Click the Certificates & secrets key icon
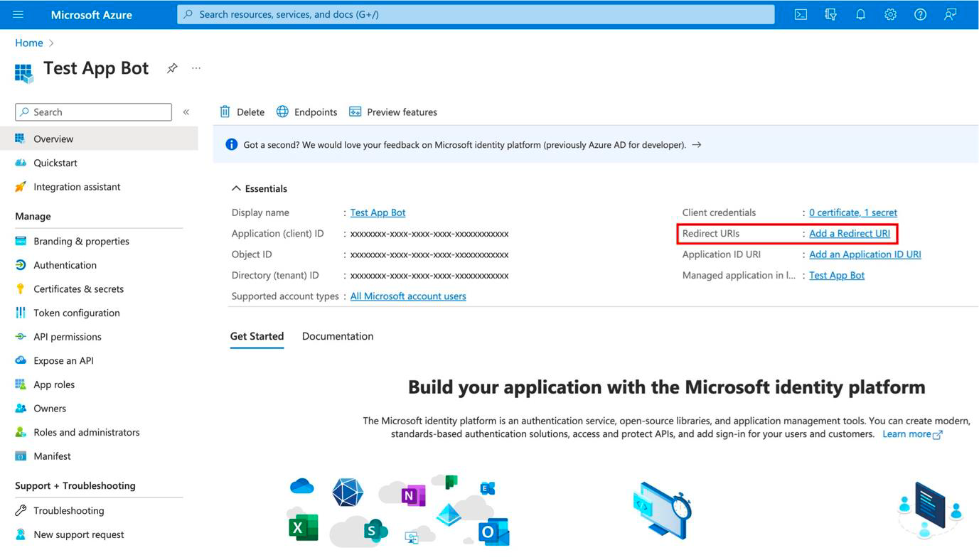The width and height of the screenshot is (979, 560). click(20, 289)
